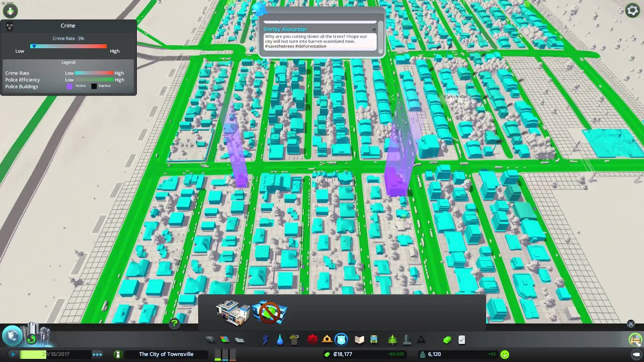This screenshot has height=362, width=644.
Task: Open the citizen happiness smiley
Action: click(x=505, y=354)
